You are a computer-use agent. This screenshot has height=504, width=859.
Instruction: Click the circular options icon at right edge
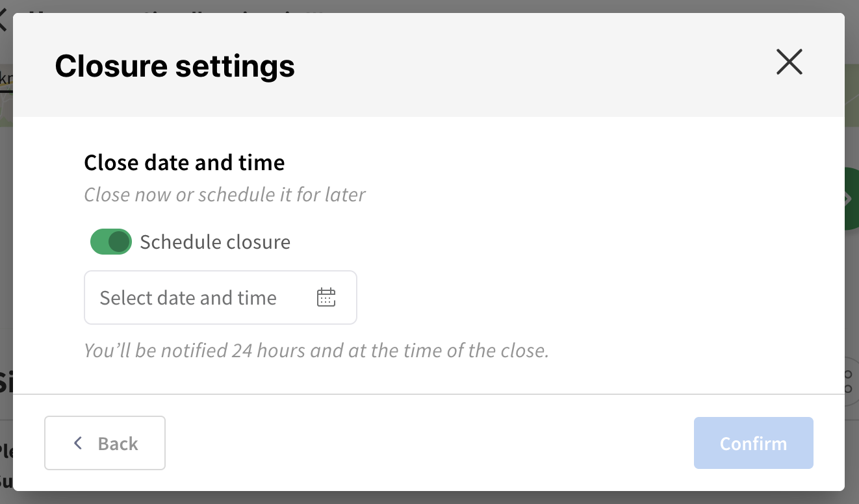pyautogui.click(x=851, y=382)
